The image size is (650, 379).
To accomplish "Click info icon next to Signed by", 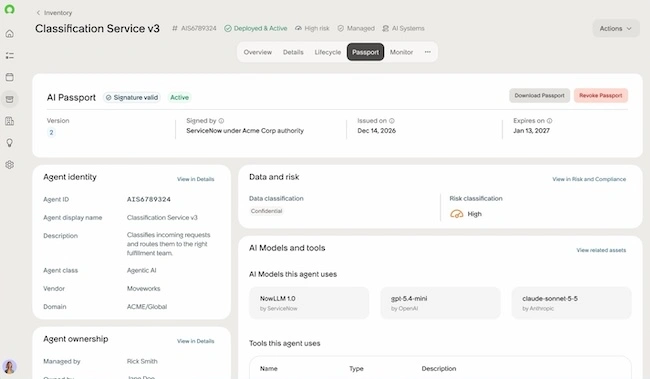I will [221, 121].
